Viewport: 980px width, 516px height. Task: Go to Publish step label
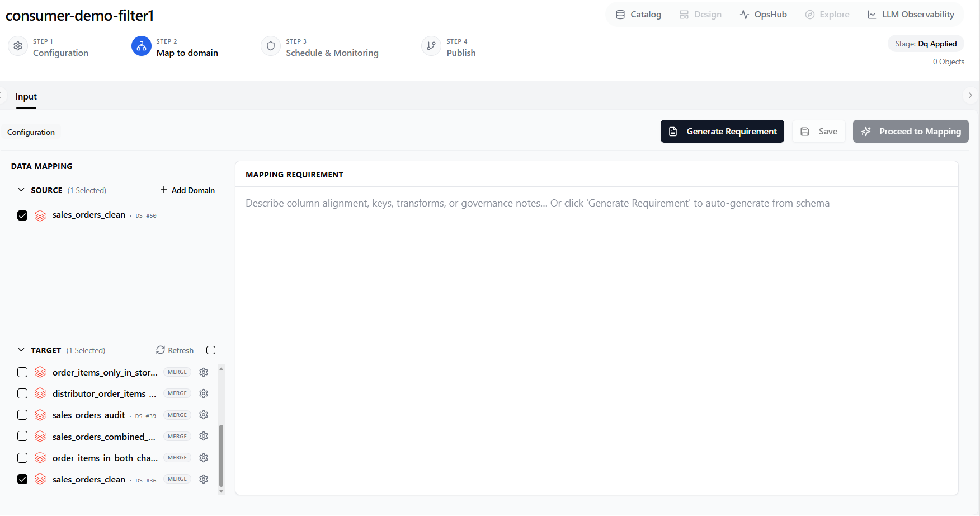click(x=461, y=53)
